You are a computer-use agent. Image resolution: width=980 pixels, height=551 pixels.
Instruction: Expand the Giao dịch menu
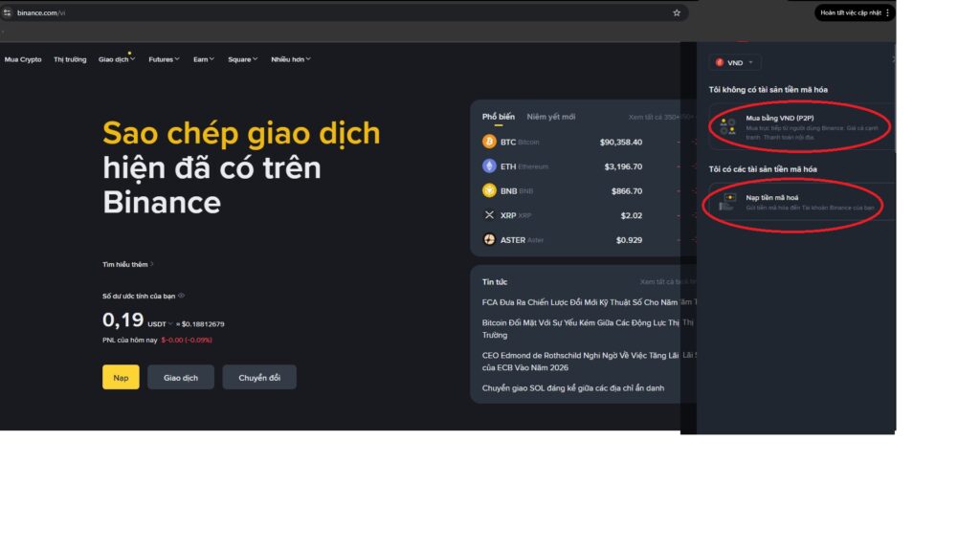[x=116, y=59]
